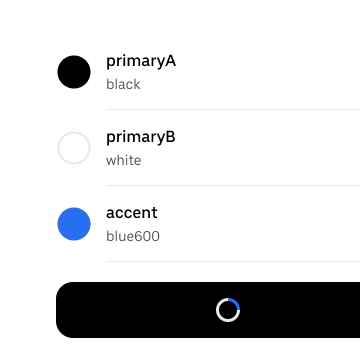
Task: Click the capital B in primaryB
Action: tap(170, 137)
